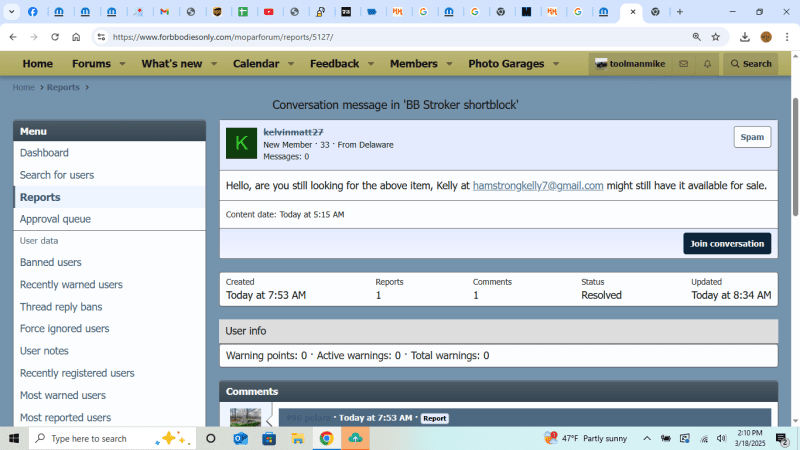Switch to the UPS tab
Image resolution: width=800 pixels, height=450 pixels.
(x=217, y=12)
